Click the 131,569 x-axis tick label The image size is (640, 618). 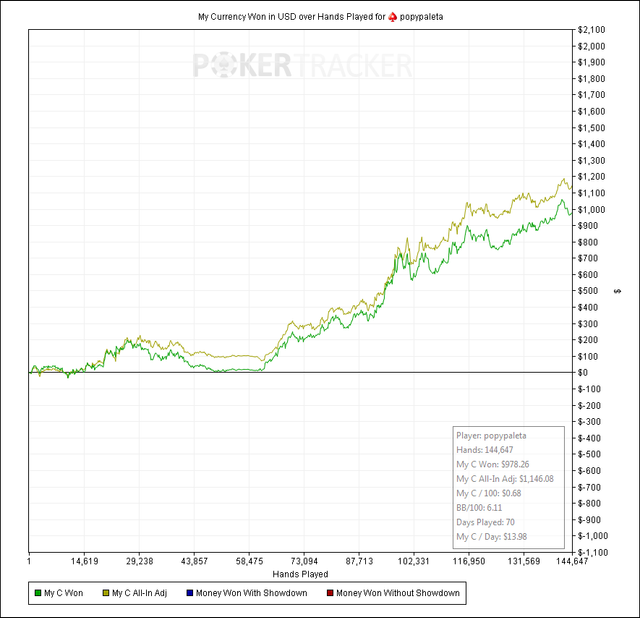pyautogui.click(x=524, y=561)
